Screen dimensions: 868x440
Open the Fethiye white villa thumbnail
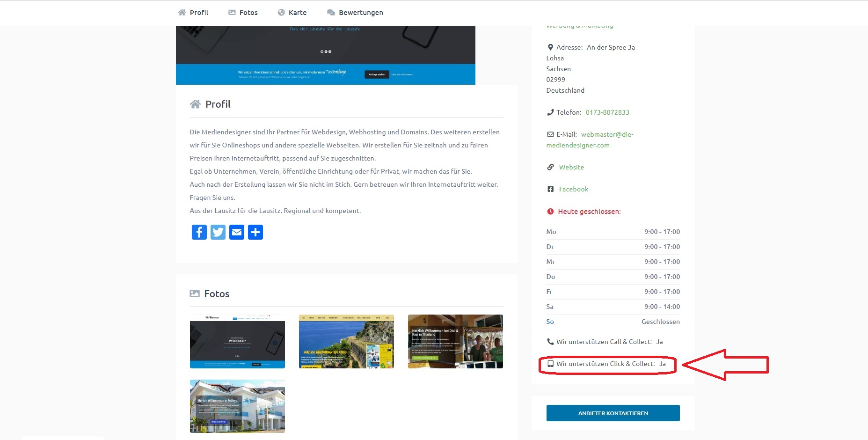tap(237, 406)
